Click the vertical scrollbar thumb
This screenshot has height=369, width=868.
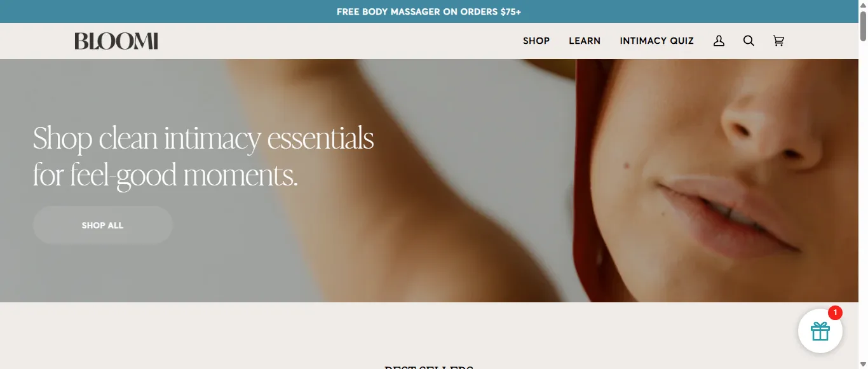862,25
